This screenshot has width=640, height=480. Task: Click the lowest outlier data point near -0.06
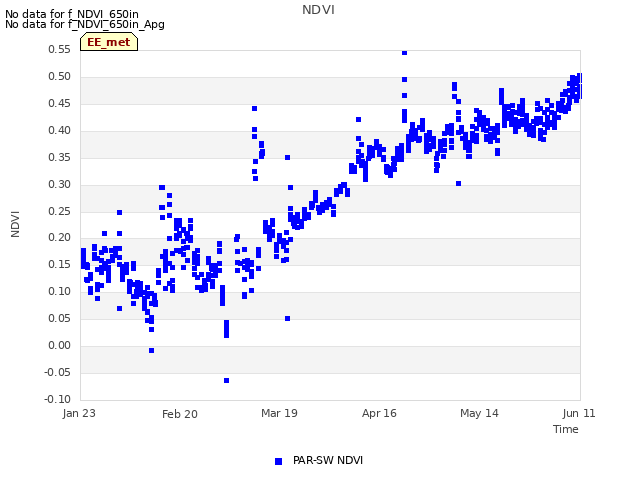(227, 380)
